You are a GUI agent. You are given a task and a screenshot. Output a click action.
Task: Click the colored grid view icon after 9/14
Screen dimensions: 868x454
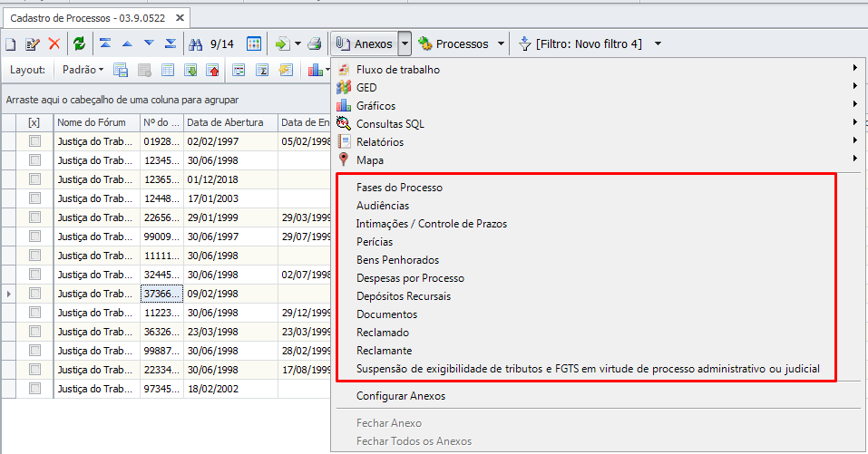click(x=254, y=43)
